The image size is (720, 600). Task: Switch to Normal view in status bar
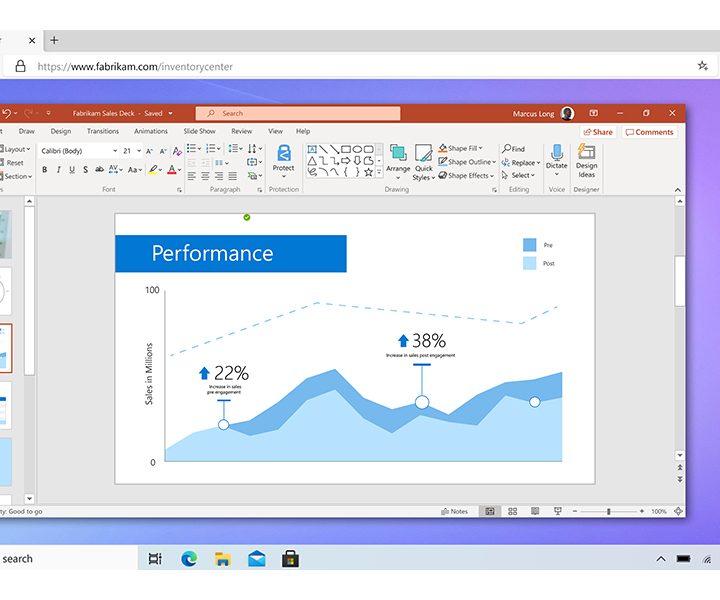490,511
